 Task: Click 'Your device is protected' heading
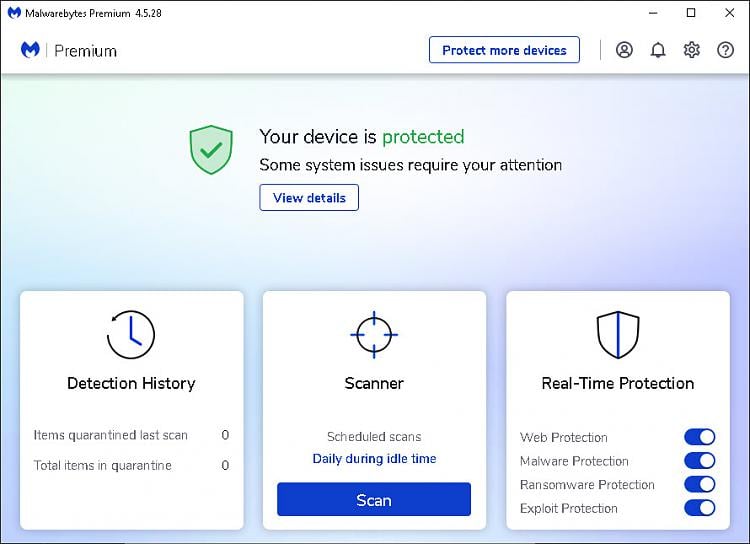tap(362, 136)
